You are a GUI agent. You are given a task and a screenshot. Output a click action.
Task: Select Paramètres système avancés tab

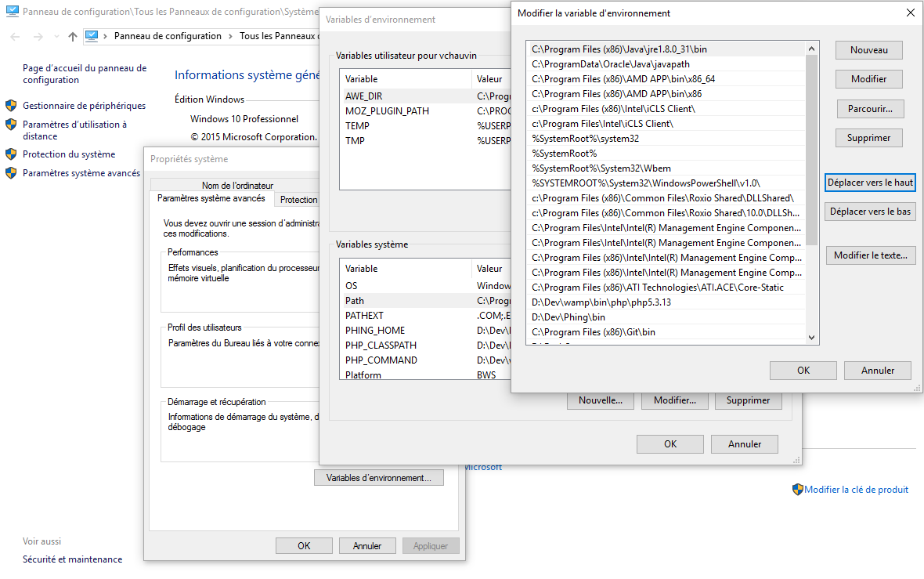[x=211, y=199]
